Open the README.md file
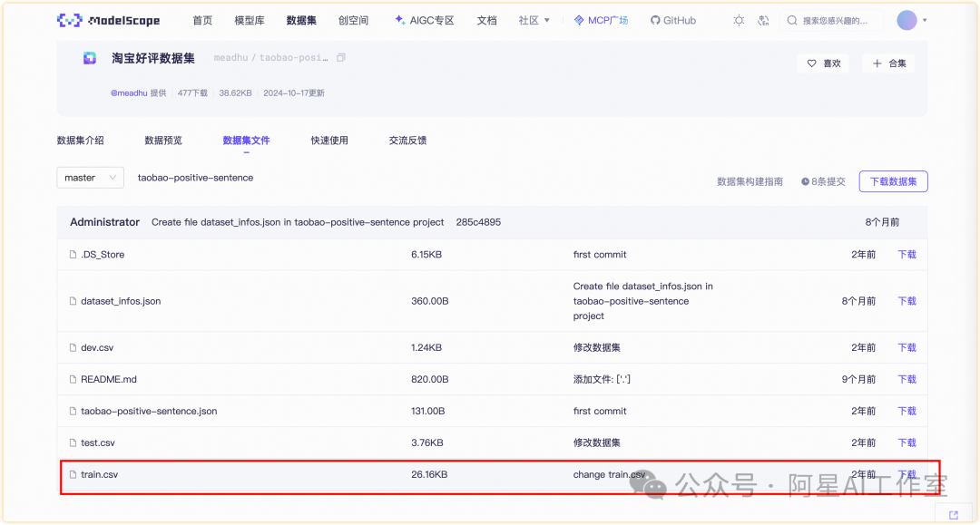Screen dimensions: 980x525 click(x=109, y=380)
